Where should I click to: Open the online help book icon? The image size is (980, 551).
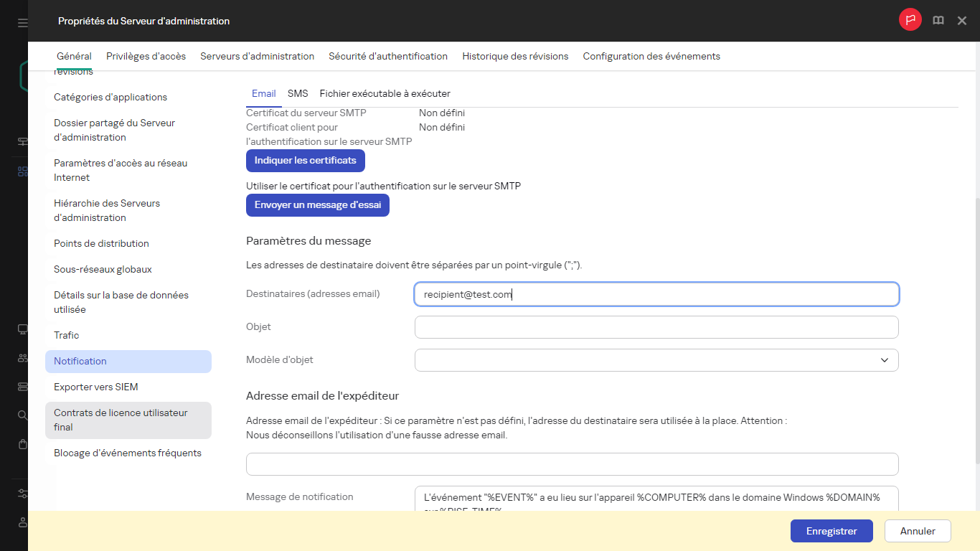click(x=938, y=20)
